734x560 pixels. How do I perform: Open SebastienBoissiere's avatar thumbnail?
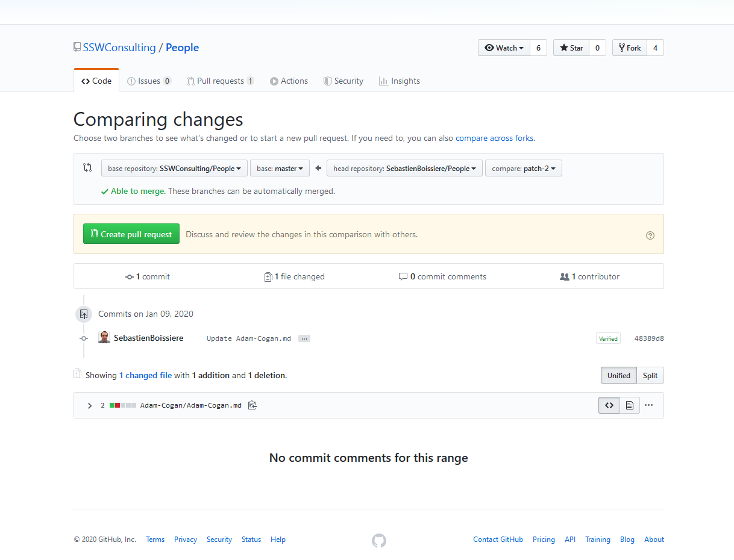[x=104, y=337]
